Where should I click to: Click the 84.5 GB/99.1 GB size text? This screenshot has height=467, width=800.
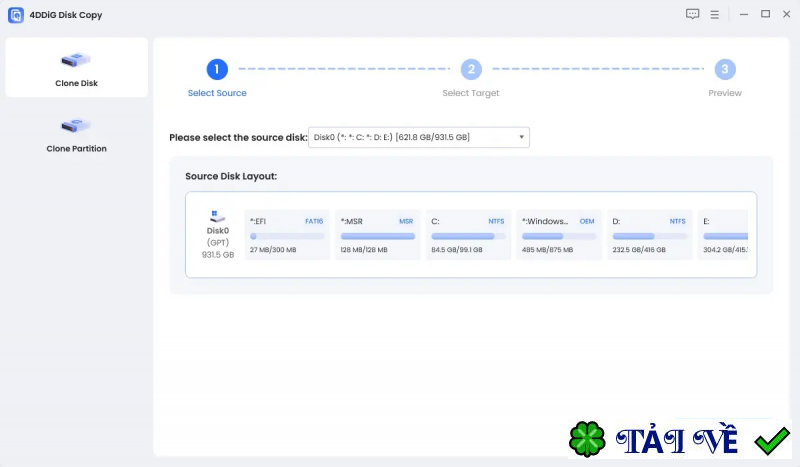[457, 250]
